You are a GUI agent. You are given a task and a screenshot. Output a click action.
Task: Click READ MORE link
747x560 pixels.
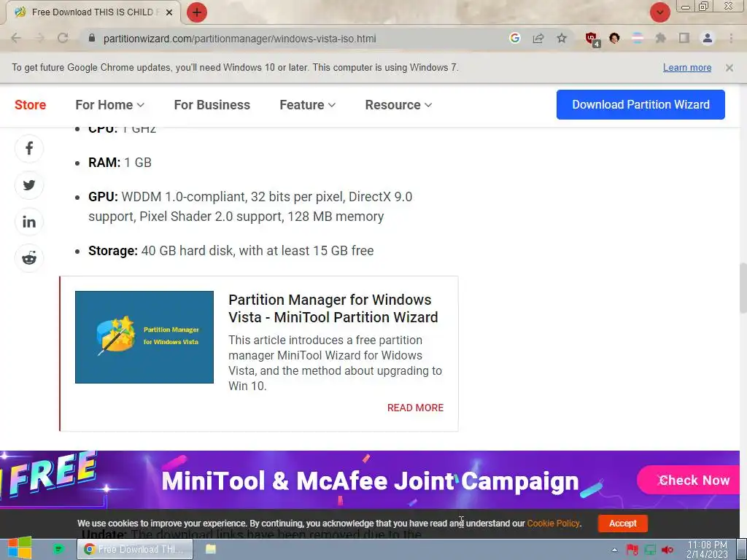point(415,408)
